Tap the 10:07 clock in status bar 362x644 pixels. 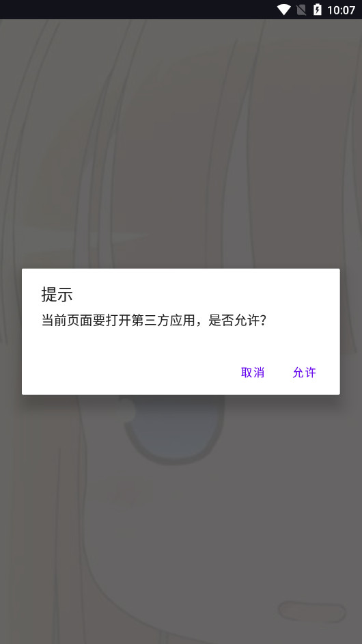[341, 10]
